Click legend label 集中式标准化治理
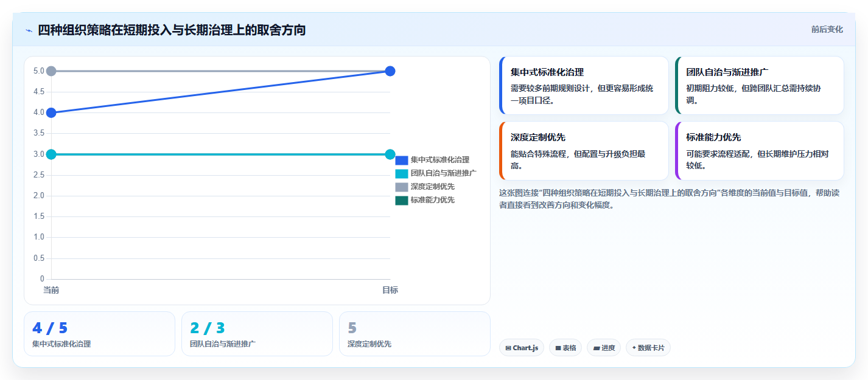The width and height of the screenshot is (868, 380). click(440, 160)
